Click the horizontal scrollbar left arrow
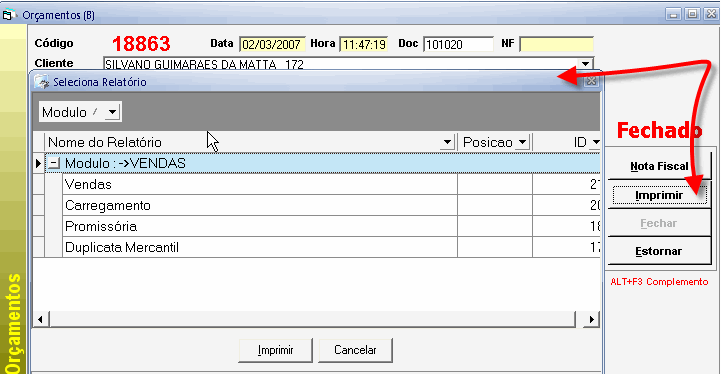This screenshot has height=374, width=721. (x=40, y=319)
